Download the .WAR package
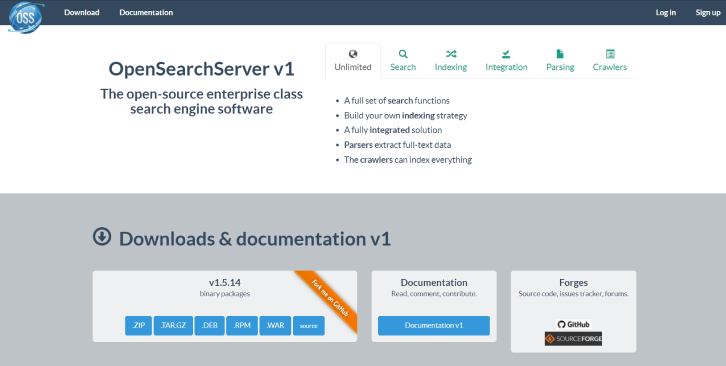The width and height of the screenshot is (726, 366). click(x=275, y=326)
